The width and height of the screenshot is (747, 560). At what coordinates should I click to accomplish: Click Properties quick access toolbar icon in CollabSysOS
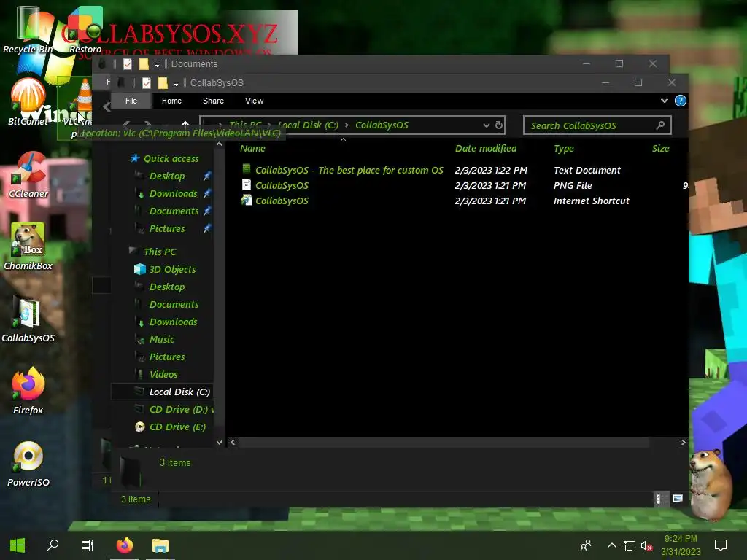147,83
